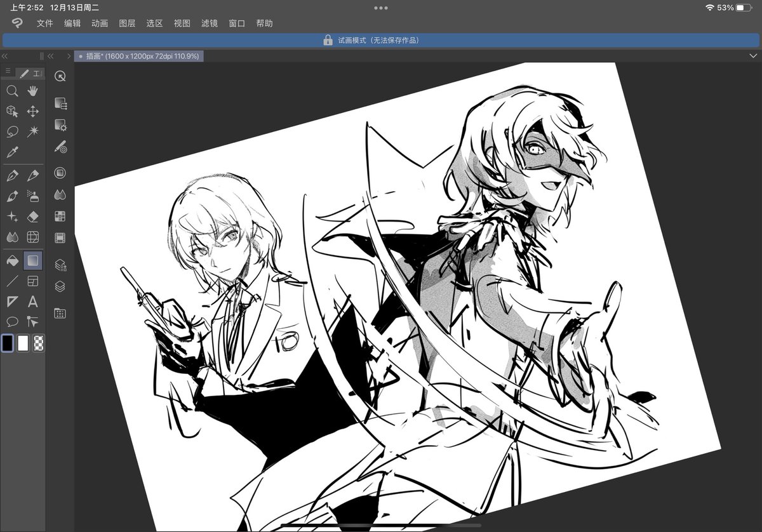Select the transparent checkered color swatch

click(x=39, y=343)
